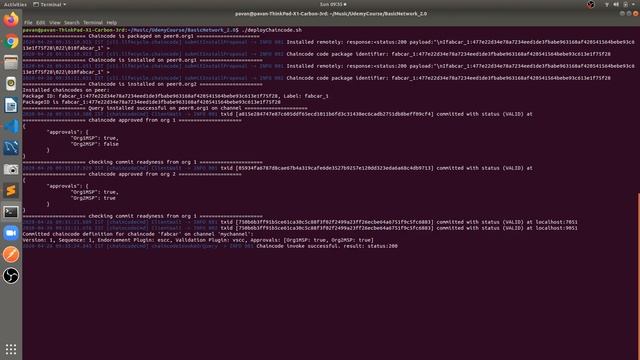The image size is (640, 360).
Task: Open Rhythmbox music player dock icon
Action: click(x=11, y=84)
